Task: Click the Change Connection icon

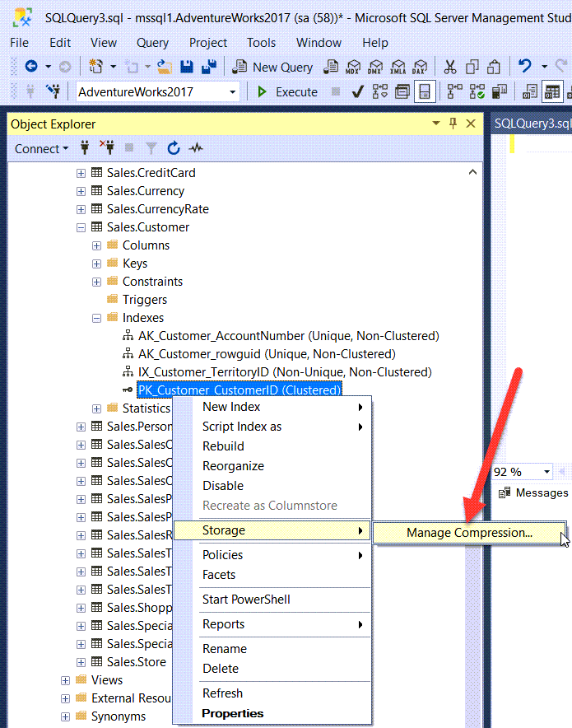Action: point(53,91)
